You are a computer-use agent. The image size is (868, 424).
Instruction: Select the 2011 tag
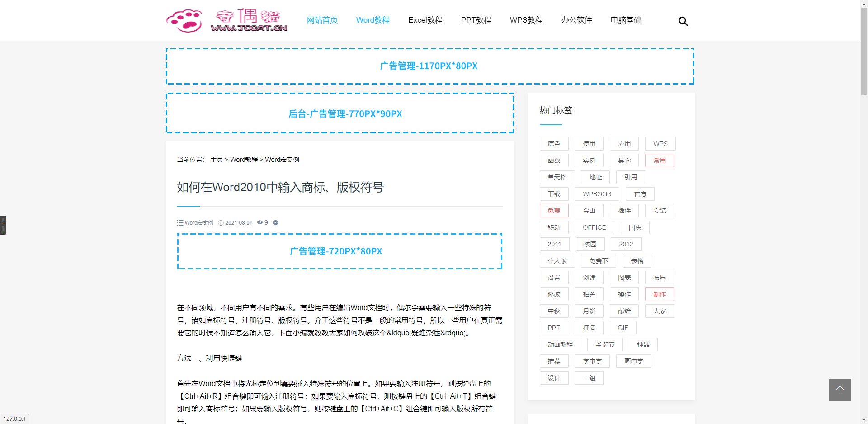pos(554,244)
